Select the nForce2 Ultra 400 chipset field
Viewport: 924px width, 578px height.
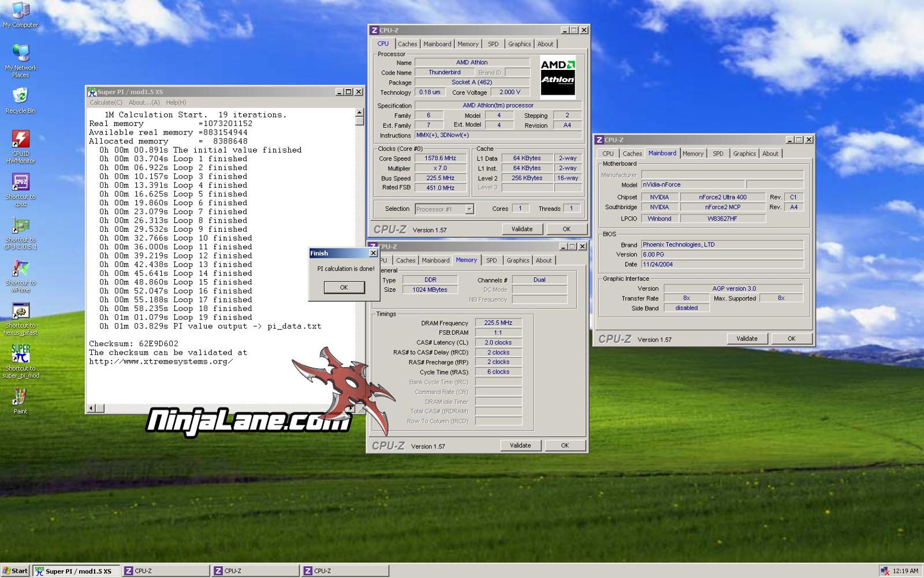click(722, 197)
